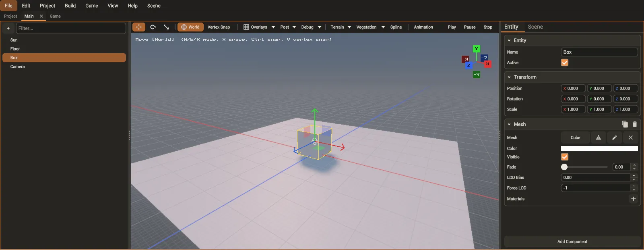Open the Project menu
The height and width of the screenshot is (250, 644).
(47, 6)
